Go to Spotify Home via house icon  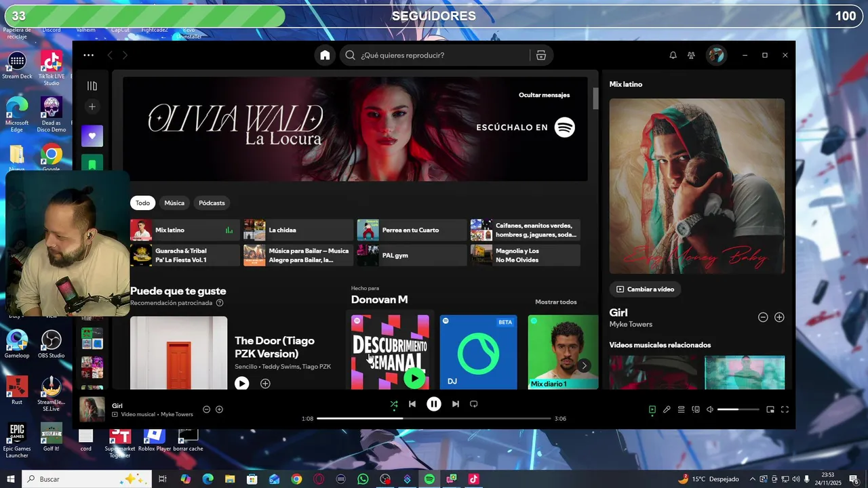coord(325,55)
